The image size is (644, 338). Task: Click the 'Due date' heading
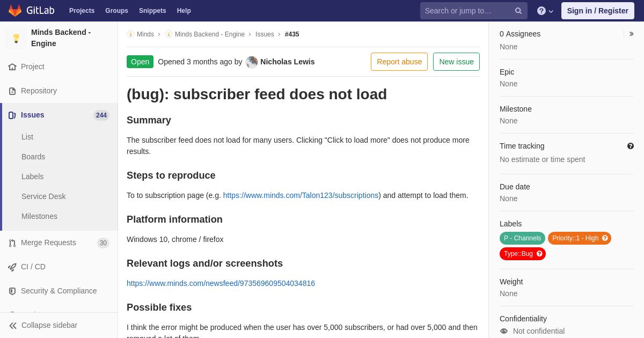(x=515, y=187)
